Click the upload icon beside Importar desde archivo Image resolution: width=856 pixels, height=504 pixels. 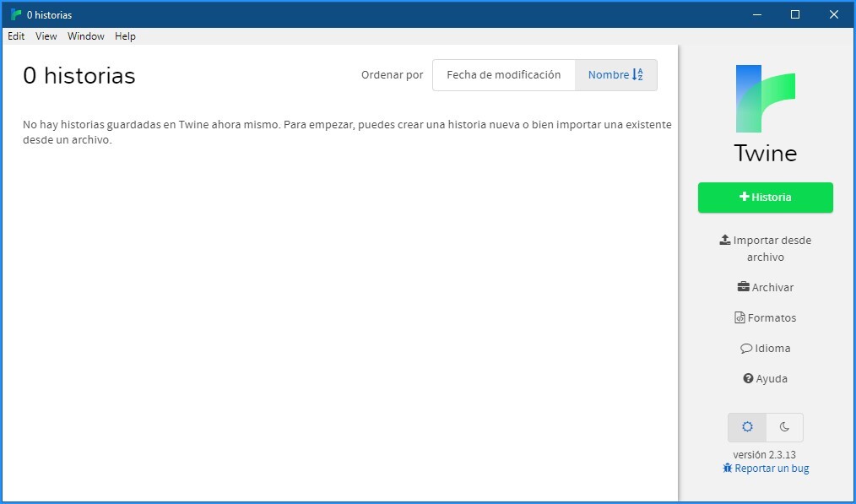(724, 240)
